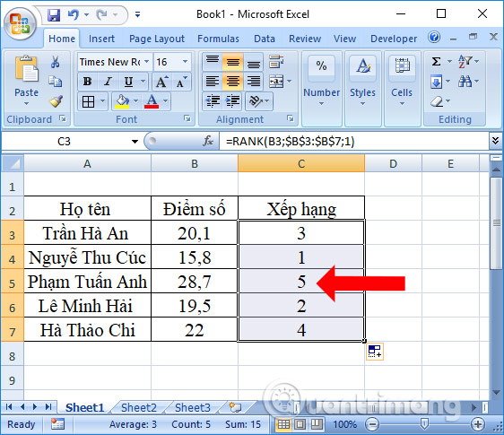The width and height of the screenshot is (504, 435).
Task: Undo the last action
Action: (x=74, y=14)
